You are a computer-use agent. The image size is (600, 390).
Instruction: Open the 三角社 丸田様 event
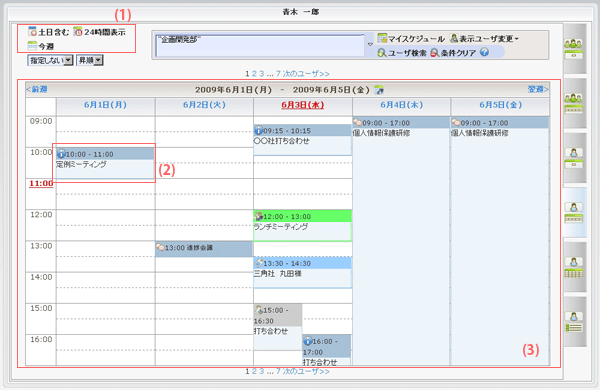[x=277, y=274]
